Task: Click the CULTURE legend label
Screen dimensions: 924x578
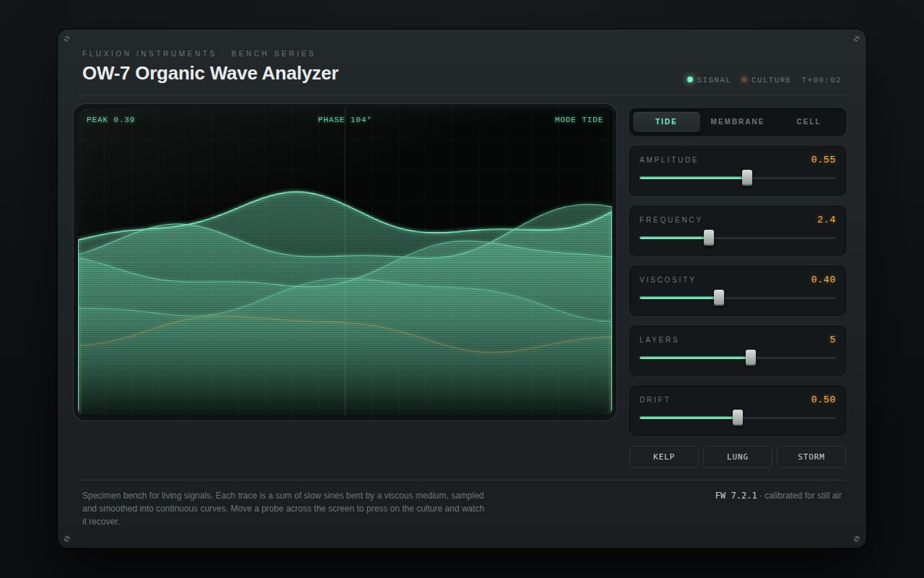Action: [771, 80]
